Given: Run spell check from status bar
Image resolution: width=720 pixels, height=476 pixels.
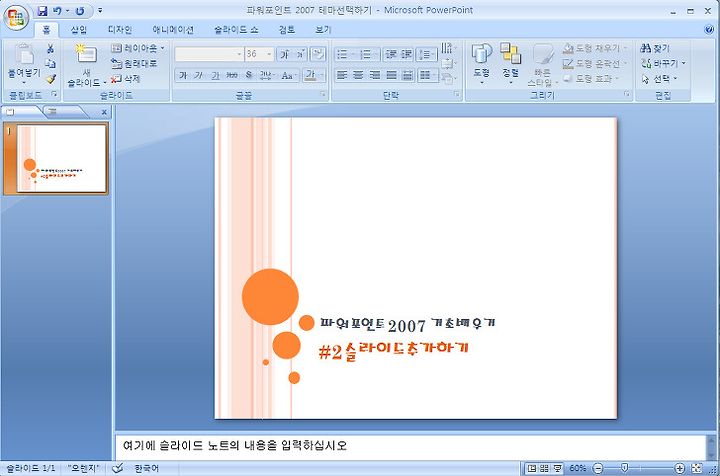Looking at the screenshot, I should [x=118, y=468].
